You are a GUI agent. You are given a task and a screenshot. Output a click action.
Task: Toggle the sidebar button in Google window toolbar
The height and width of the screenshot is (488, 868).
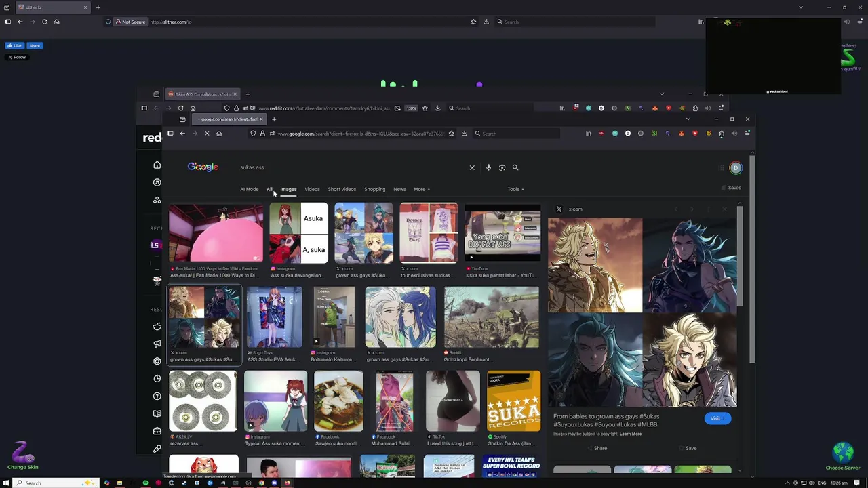pyautogui.click(x=170, y=134)
